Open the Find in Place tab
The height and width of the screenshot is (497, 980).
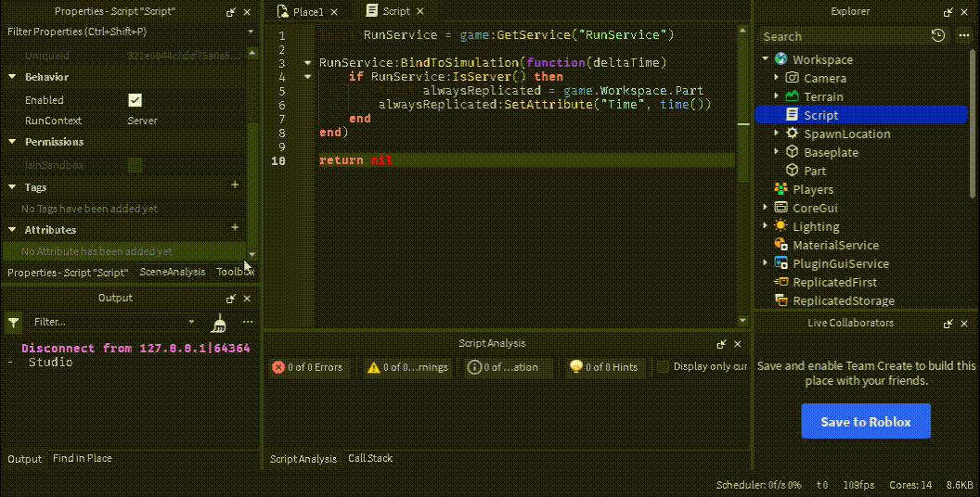point(83,458)
